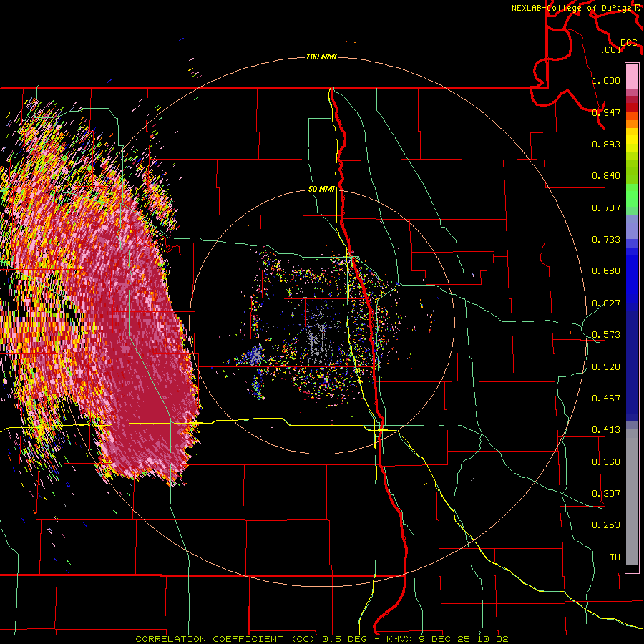
Task: Click the 0.413 scale value
Action: point(606,430)
